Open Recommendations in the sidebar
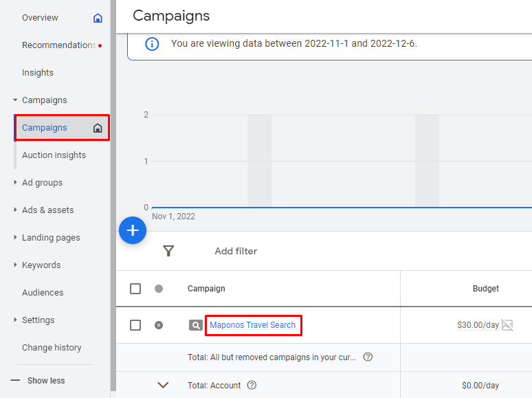 59,45
